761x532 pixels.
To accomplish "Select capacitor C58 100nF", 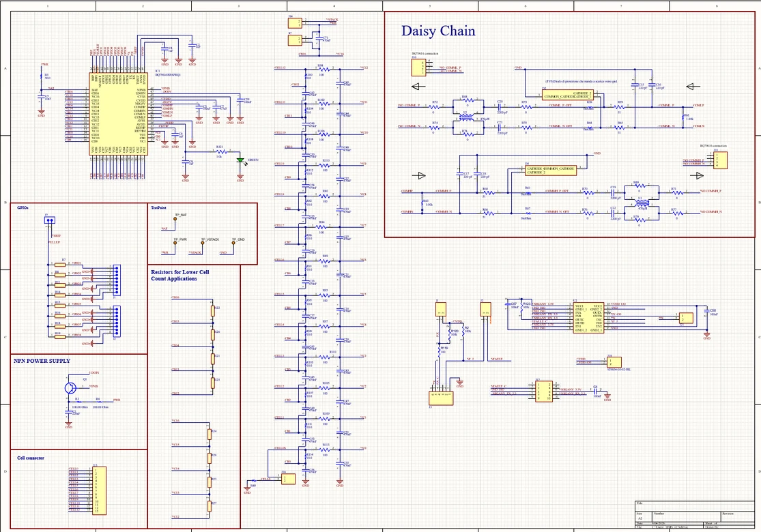I will (x=706, y=312).
